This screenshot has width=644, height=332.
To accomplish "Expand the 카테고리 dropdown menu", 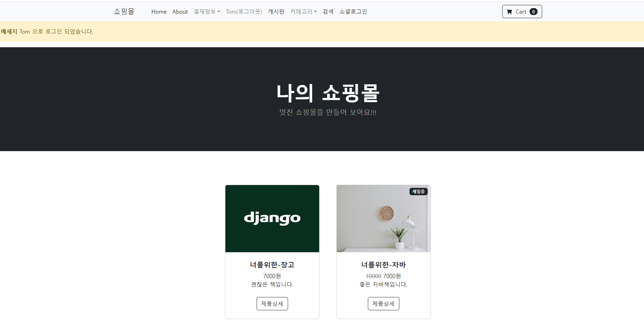I will point(303,12).
